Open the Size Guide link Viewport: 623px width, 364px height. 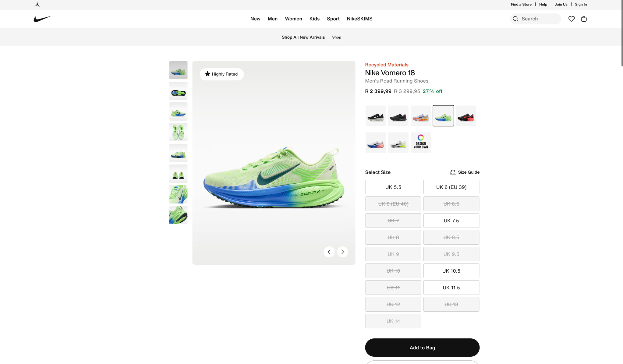465,172
